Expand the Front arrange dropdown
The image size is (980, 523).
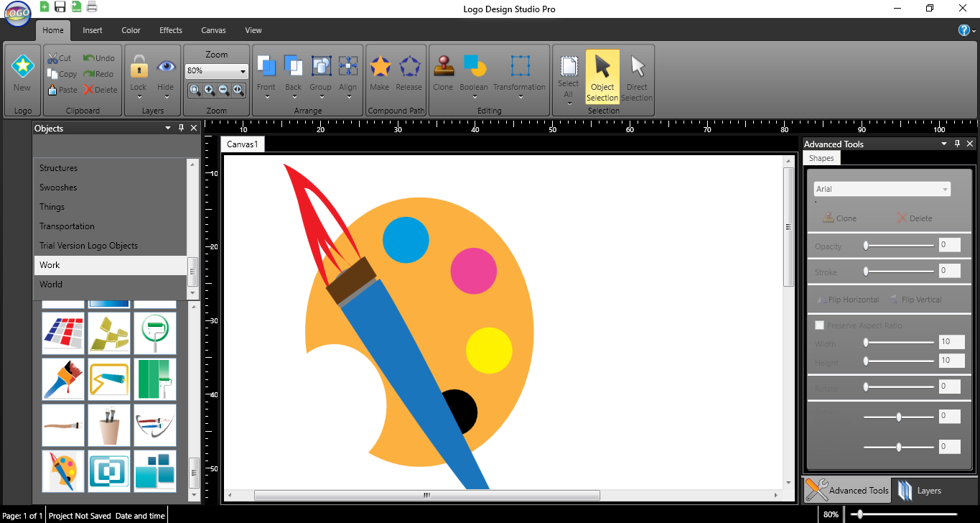pos(266,97)
